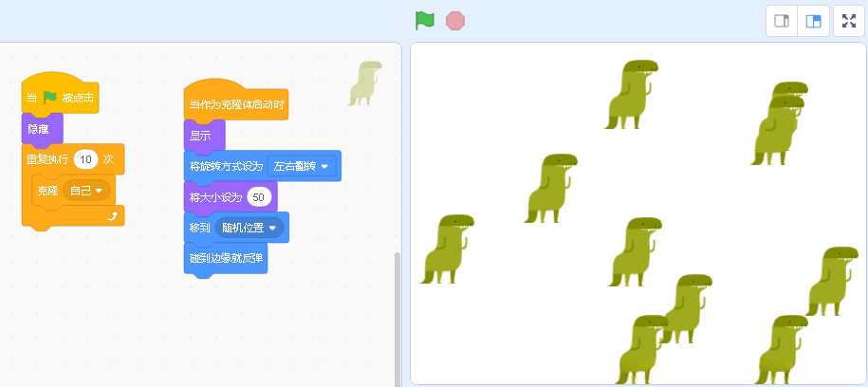Edit the size value 50
The image size is (868, 387).
tap(259, 197)
